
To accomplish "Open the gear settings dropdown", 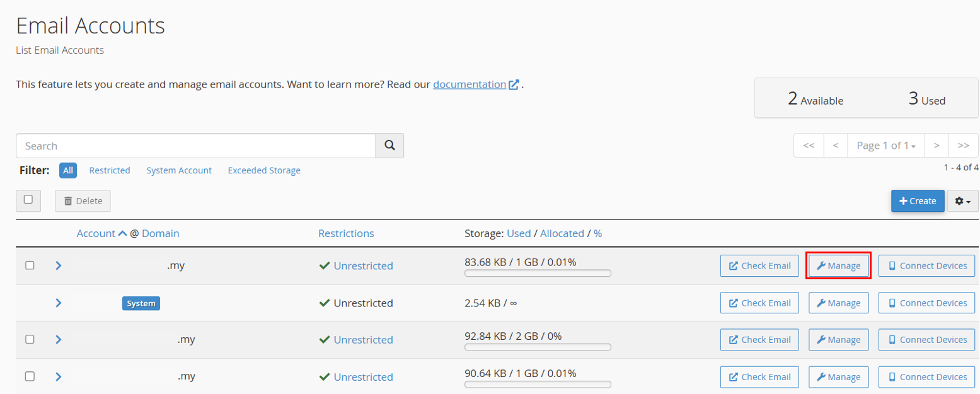I will (962, 201).
